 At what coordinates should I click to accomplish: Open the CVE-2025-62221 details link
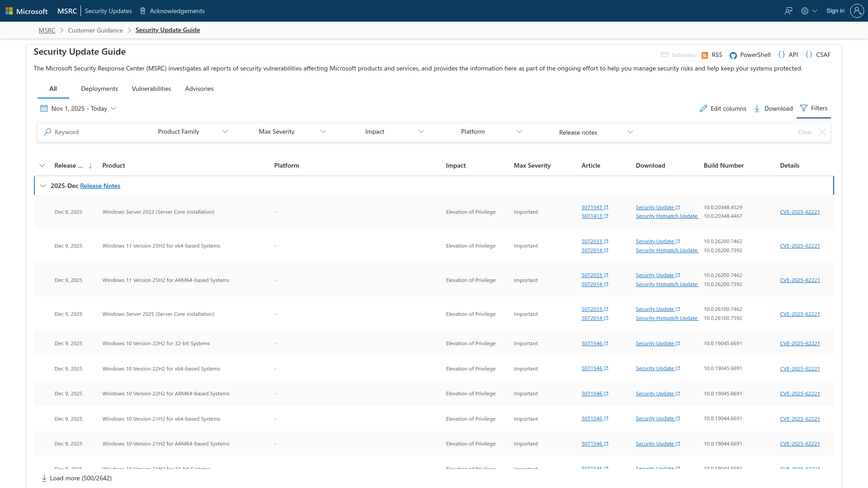800,211
